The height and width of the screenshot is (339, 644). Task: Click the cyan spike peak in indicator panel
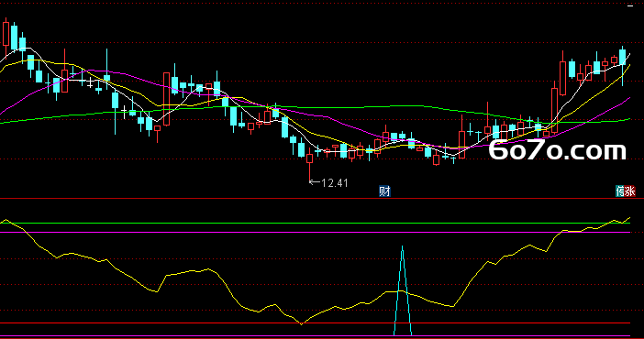(402, 247)
